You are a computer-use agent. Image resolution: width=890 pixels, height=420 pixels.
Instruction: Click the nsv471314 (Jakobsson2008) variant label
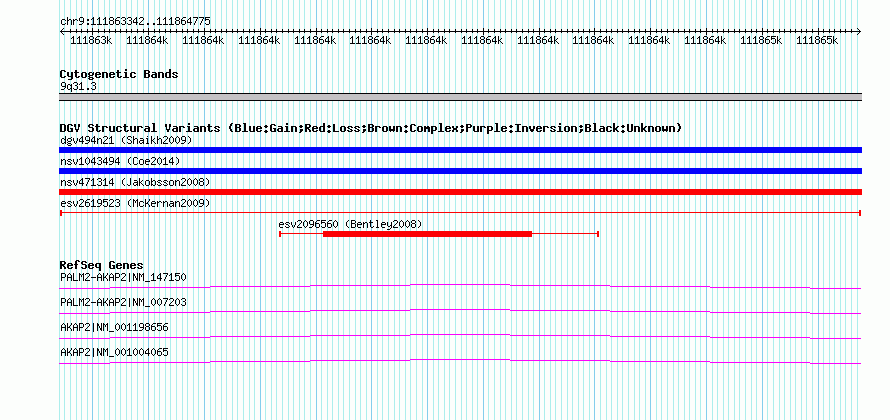135,182
